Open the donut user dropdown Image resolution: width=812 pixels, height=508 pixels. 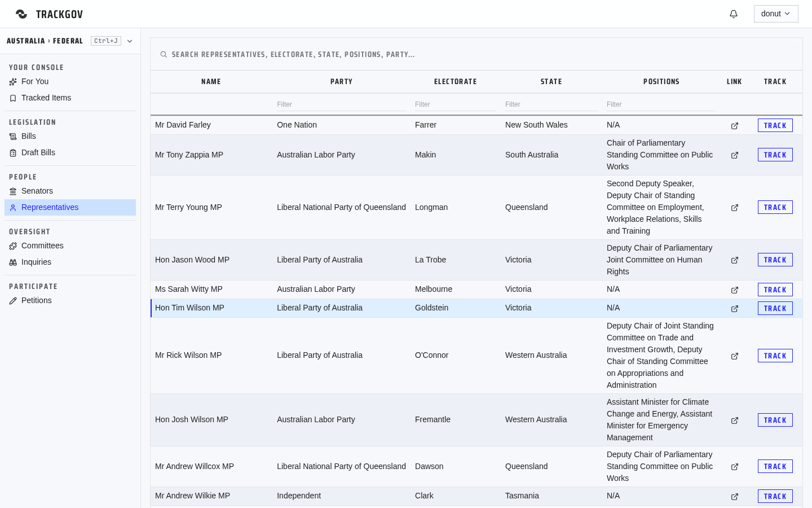776,14
